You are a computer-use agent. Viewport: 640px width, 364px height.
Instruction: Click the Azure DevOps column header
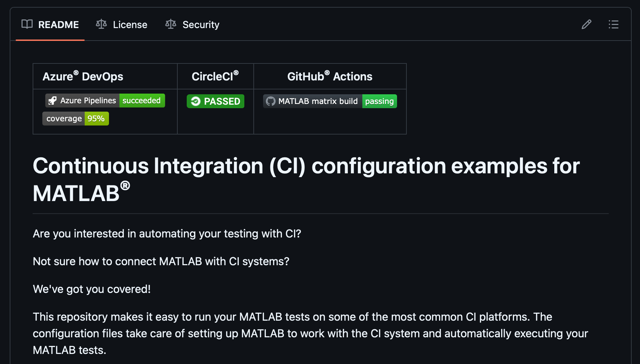(x=83, y=76)
